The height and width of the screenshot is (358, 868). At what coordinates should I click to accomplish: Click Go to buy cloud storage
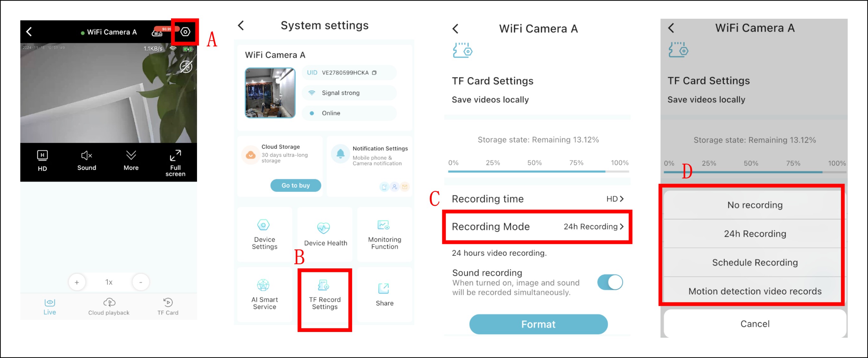point(295,185)
